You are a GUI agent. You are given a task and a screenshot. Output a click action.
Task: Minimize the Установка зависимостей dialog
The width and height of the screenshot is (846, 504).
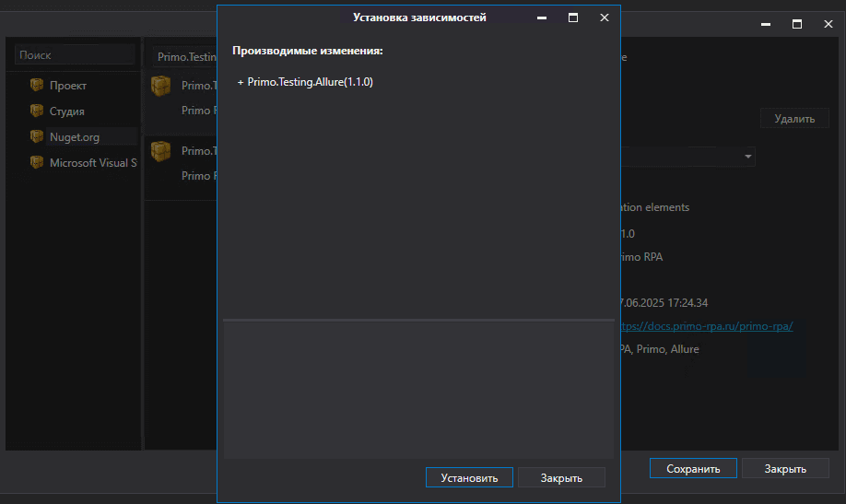tap(542, 18)
